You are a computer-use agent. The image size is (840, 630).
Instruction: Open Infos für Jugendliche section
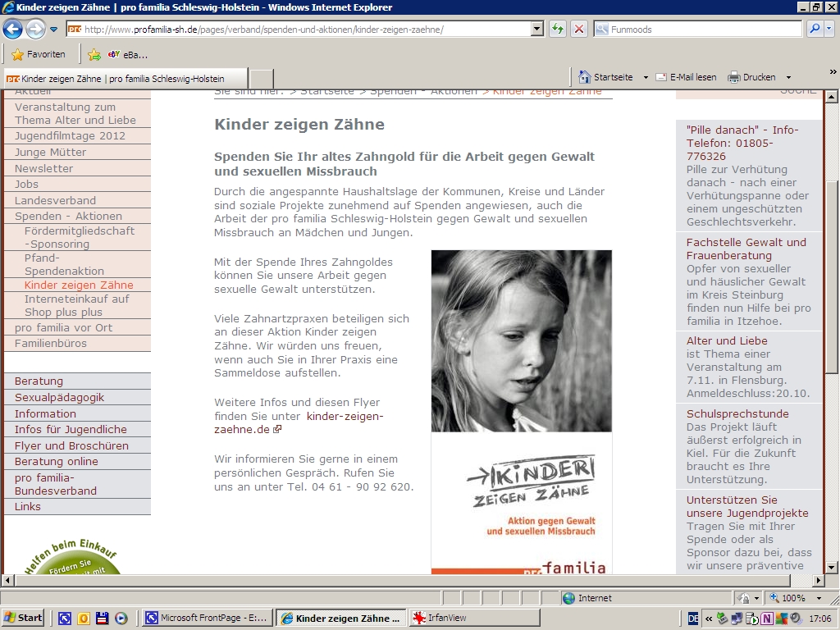[71, 430]
